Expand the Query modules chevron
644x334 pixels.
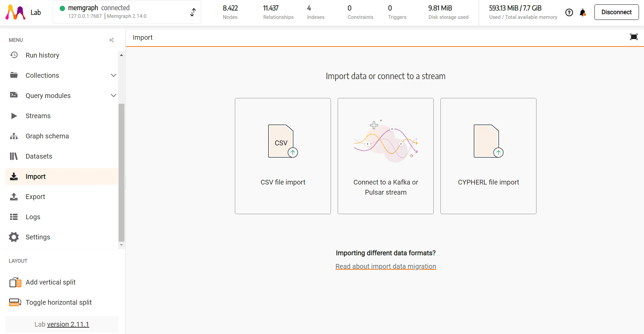pyautogui.click(x=114, y=96)
